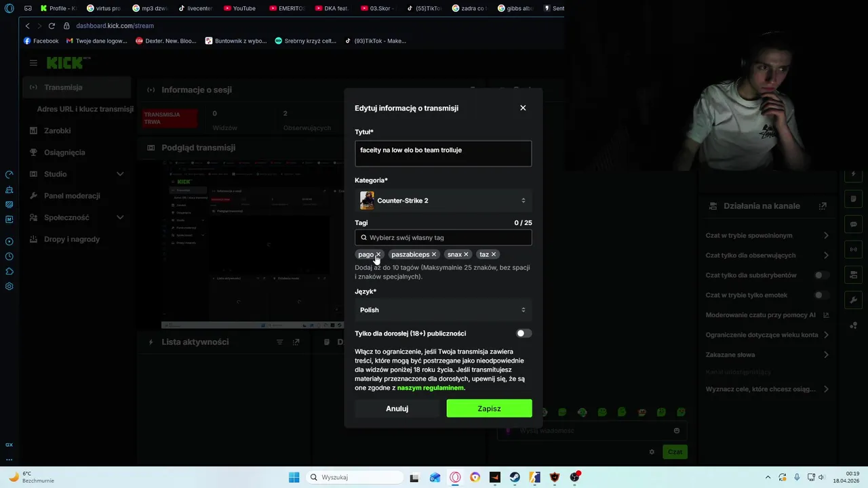The width and height of the screenshot is (868, 488).
Task: Click the Wybierz swój własny tag field
Action: (443, 238)
